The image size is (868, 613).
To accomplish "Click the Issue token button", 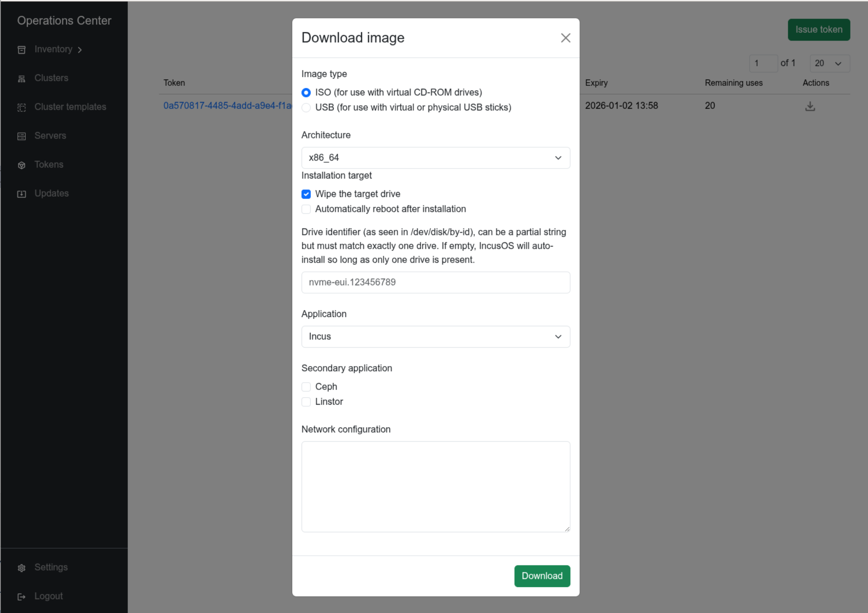I will [819, 30].
